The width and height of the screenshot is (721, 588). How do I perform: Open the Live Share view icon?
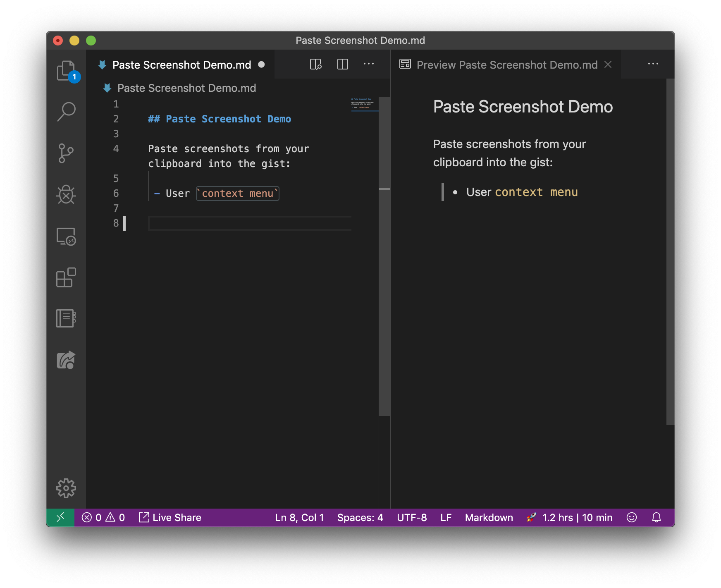[x=66, y=360]
